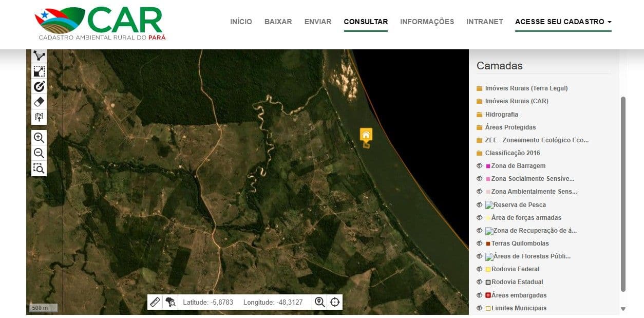Click the crosshair center-location icon
Viewport: 644px width, 318px height.
point(335,302)
